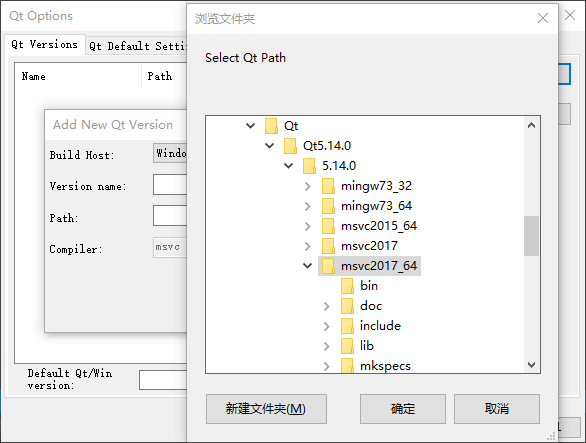Collapse the Qt5.14.0 folder chevron
Viewport: 586px width, 443px height.
[269, 145]
